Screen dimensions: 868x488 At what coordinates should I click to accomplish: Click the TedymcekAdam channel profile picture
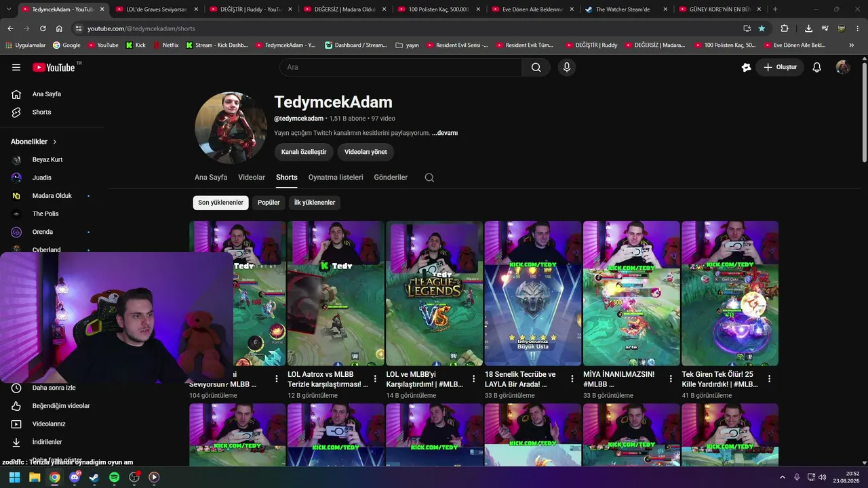coord(231,127)
